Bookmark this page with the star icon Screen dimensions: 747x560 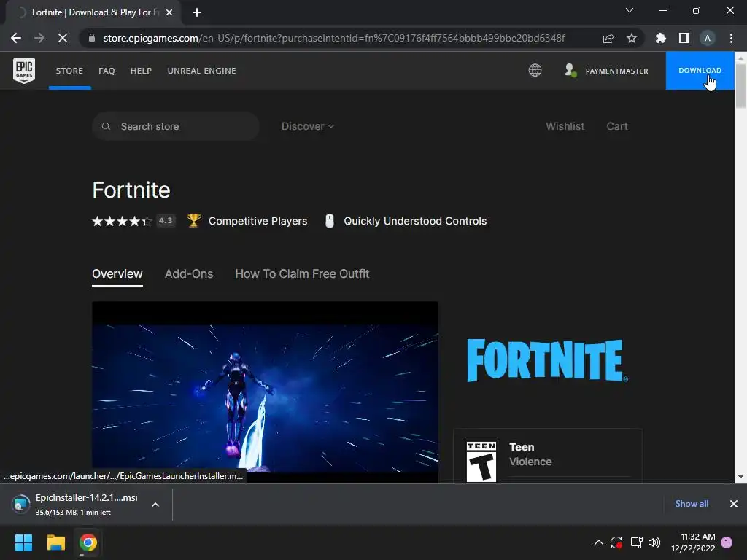(632, 38)
